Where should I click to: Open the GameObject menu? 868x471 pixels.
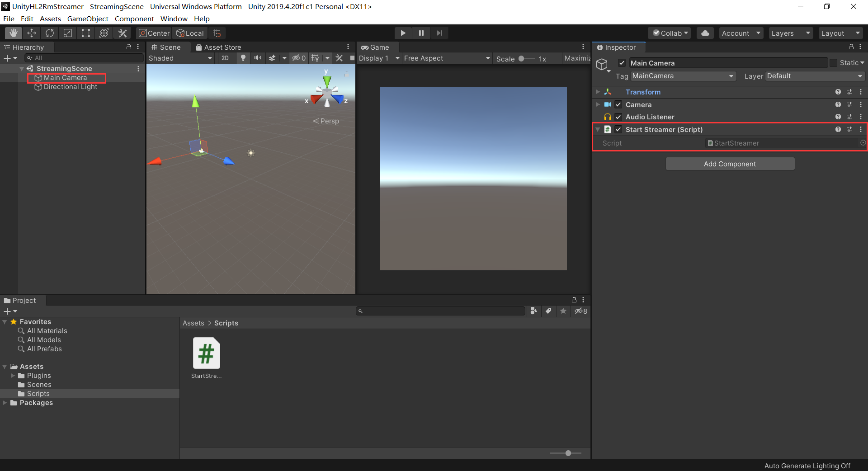point(88,19)
